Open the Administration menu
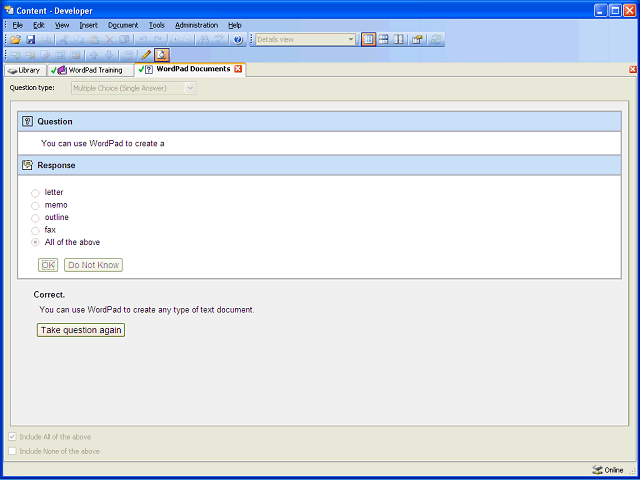Screen dimensions: 640x480 point(196,25)
